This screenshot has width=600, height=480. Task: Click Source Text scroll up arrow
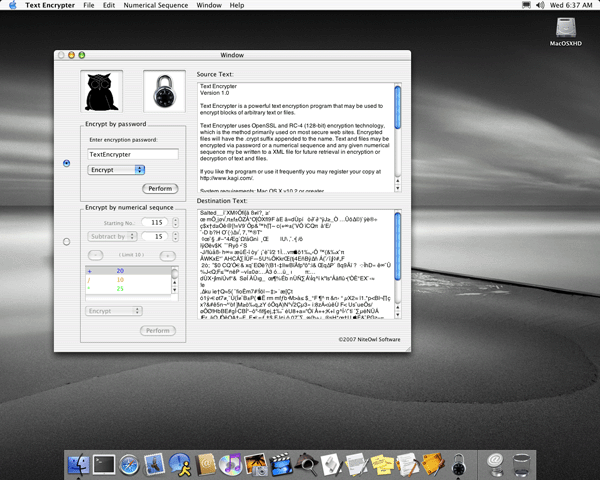tap(398, 181)
